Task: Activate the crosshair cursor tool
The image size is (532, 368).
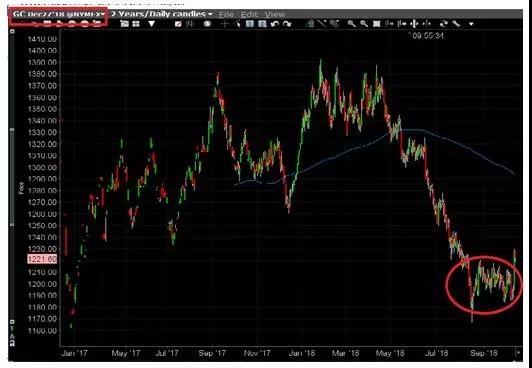Action: pos(224,24)
